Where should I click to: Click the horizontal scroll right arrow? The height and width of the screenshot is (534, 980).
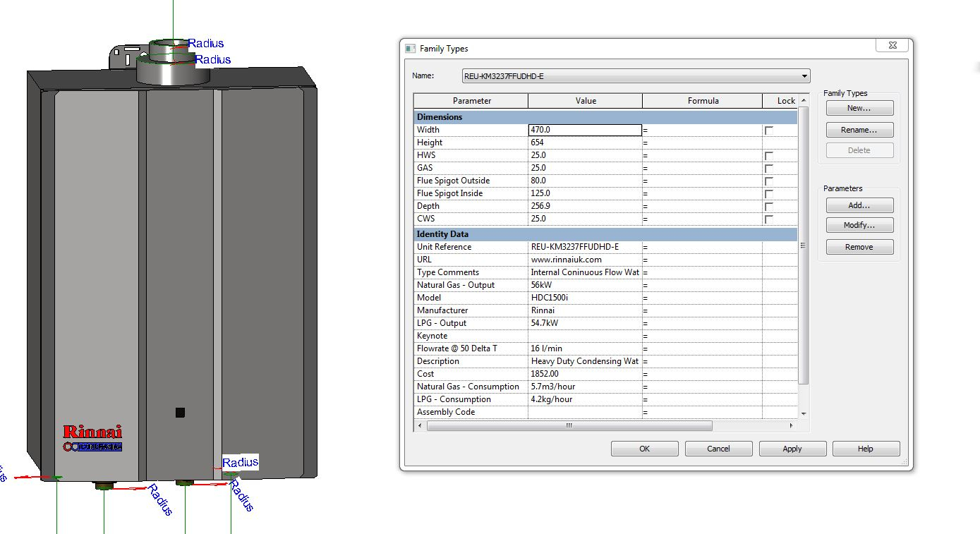(x=791, y=426)
